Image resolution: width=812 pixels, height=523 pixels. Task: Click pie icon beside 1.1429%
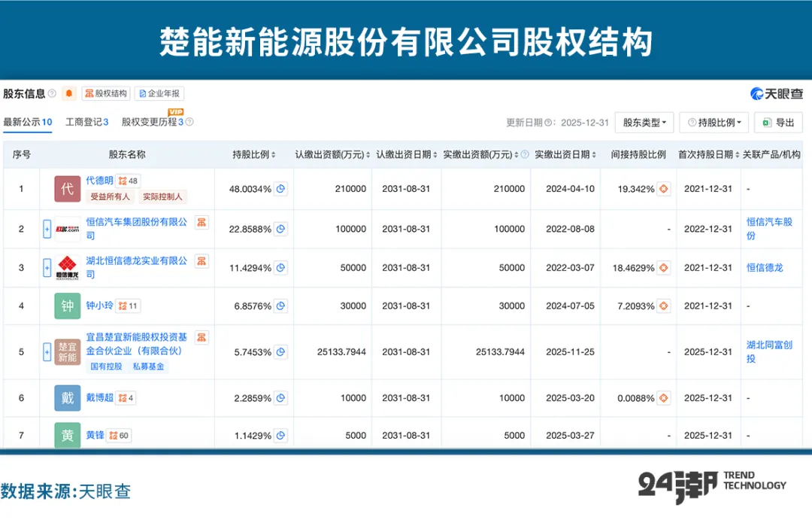pos(280,436)
